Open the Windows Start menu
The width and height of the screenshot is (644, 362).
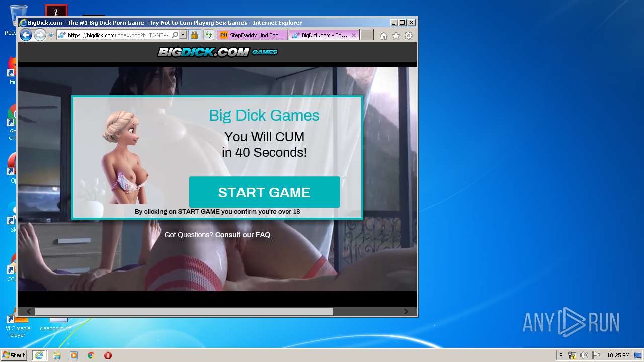[14, 355]
